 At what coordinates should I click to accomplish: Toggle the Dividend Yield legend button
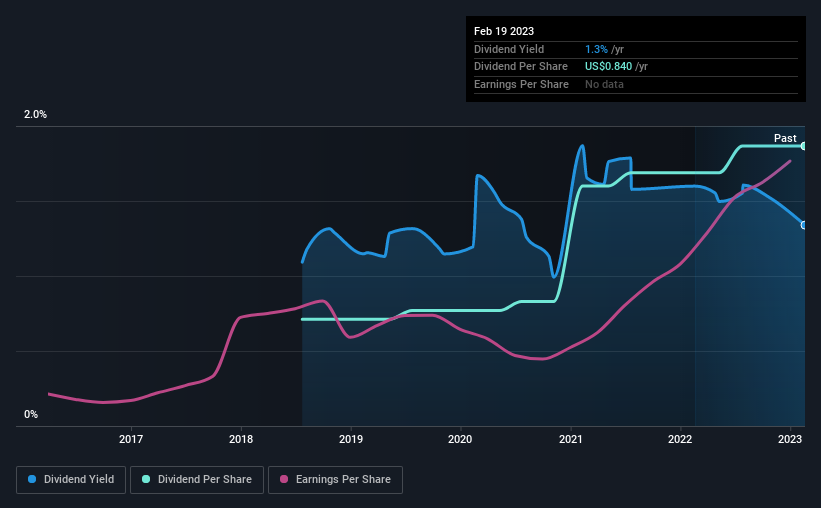pos(71,480)
